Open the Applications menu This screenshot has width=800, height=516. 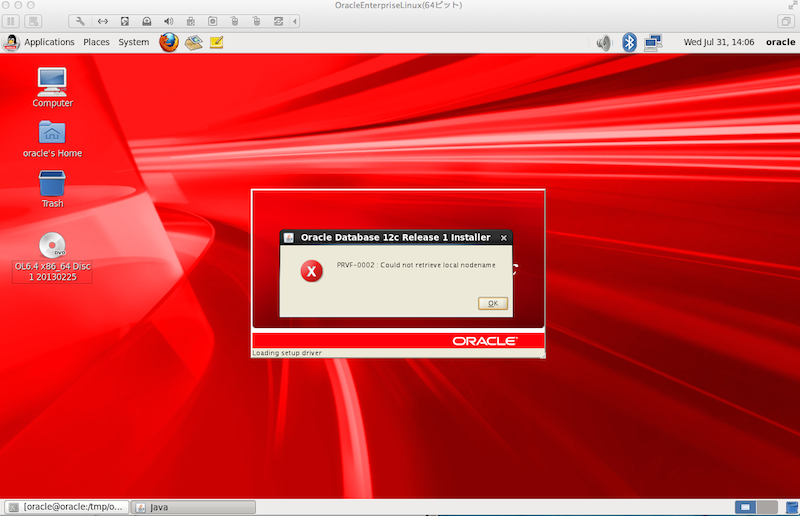49,42
